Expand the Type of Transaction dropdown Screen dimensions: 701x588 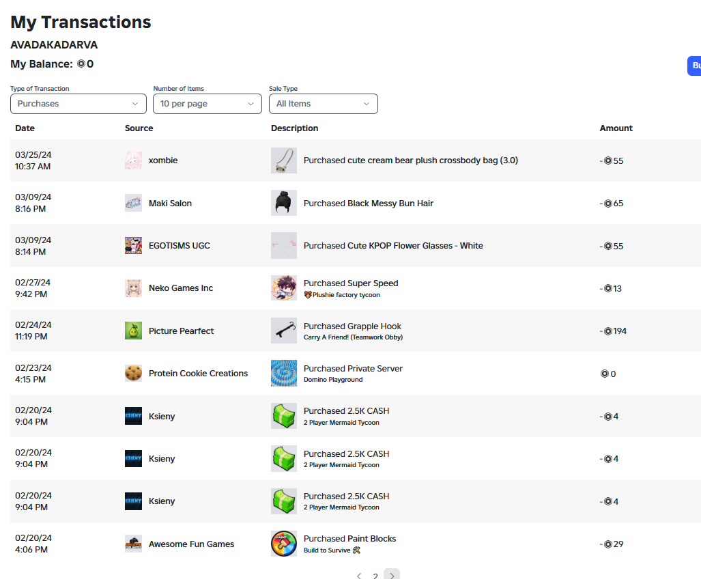pos(78,104)
